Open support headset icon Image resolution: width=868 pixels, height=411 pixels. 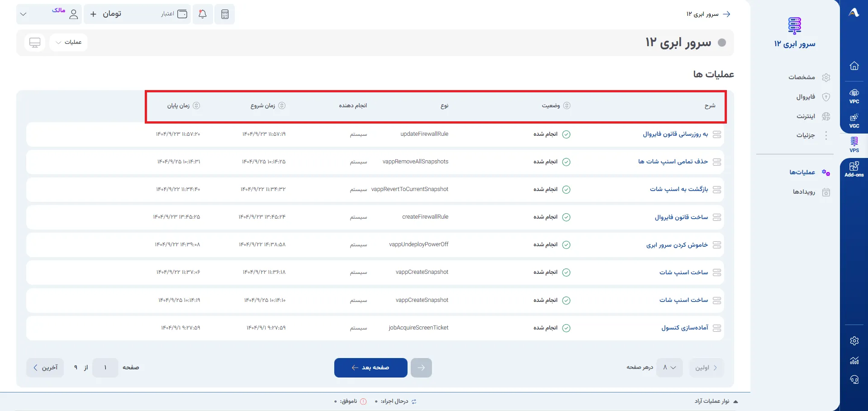[x=854, y=380]
